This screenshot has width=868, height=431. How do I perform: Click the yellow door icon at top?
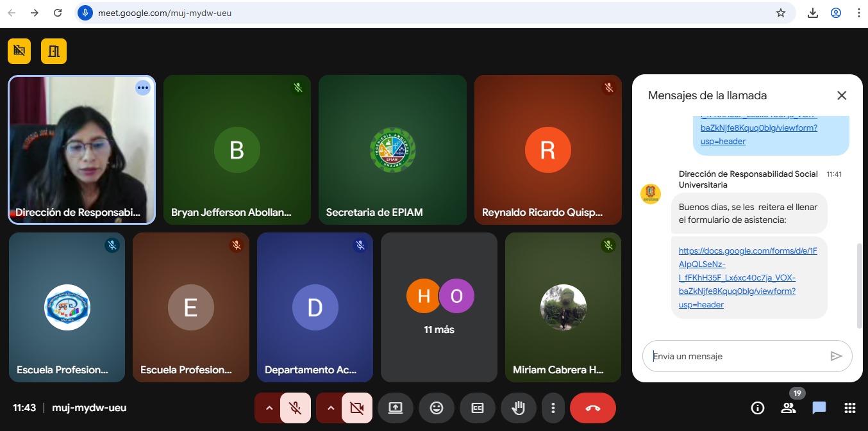54,51
